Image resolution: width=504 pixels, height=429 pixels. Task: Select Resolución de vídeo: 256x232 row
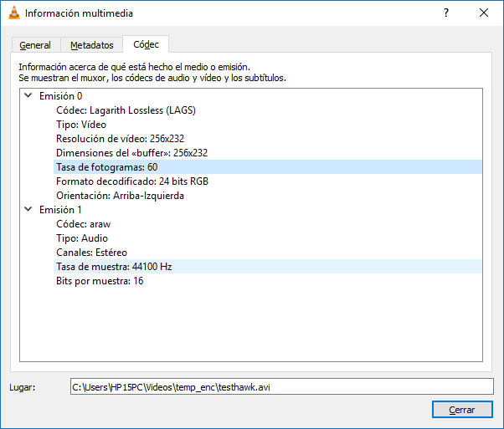pyautogui.click(x=267, y=139)
